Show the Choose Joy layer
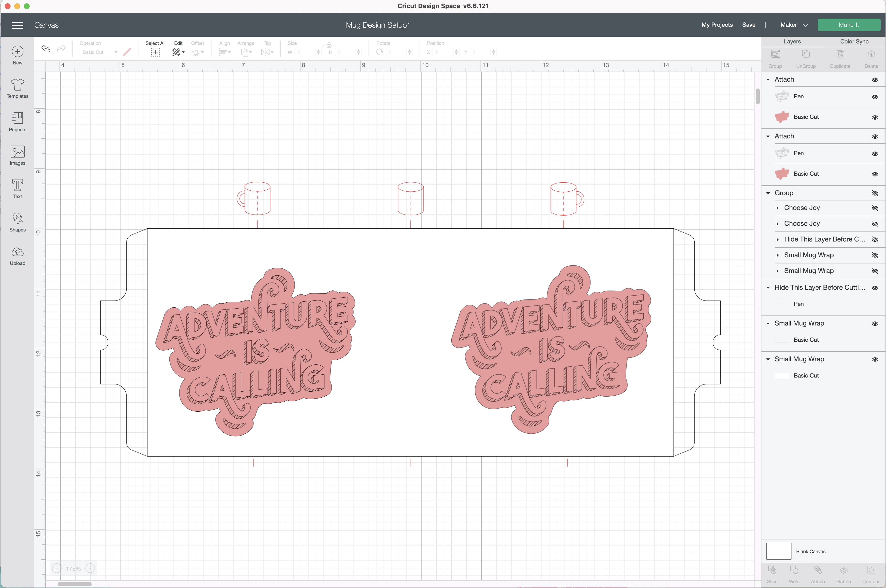 click(875, 208)
